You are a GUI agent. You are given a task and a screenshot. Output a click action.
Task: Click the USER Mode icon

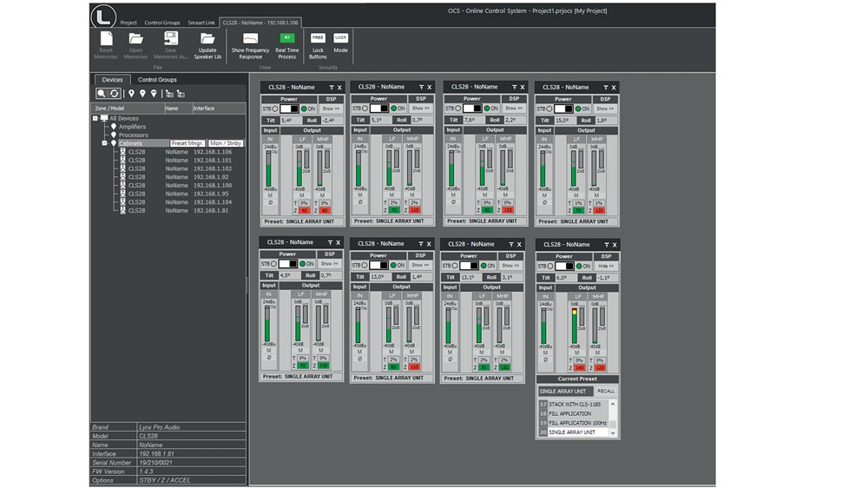coord(340,37)
